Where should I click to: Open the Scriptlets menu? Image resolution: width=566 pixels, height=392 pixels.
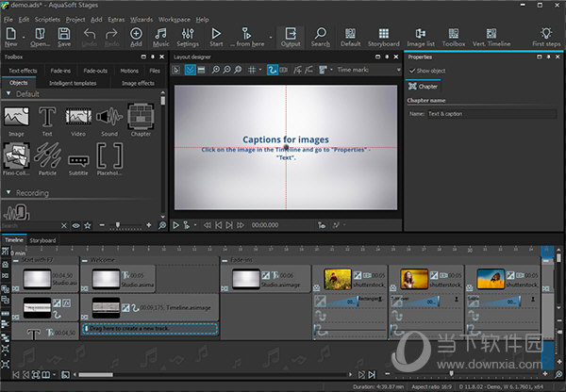click(47, 20)
